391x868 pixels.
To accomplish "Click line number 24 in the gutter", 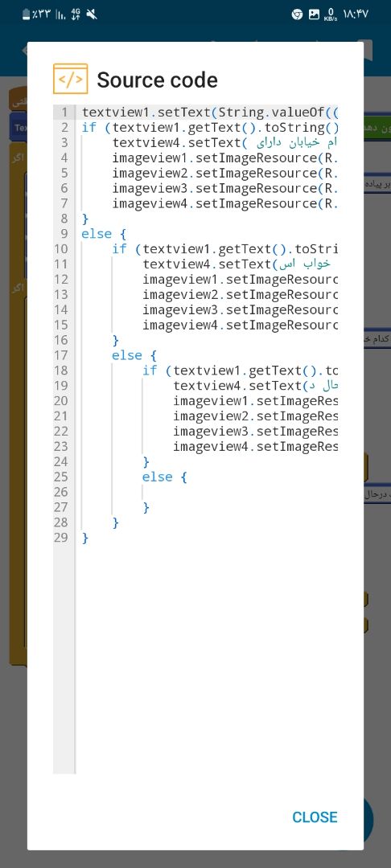I will click(x=61, y=461).
